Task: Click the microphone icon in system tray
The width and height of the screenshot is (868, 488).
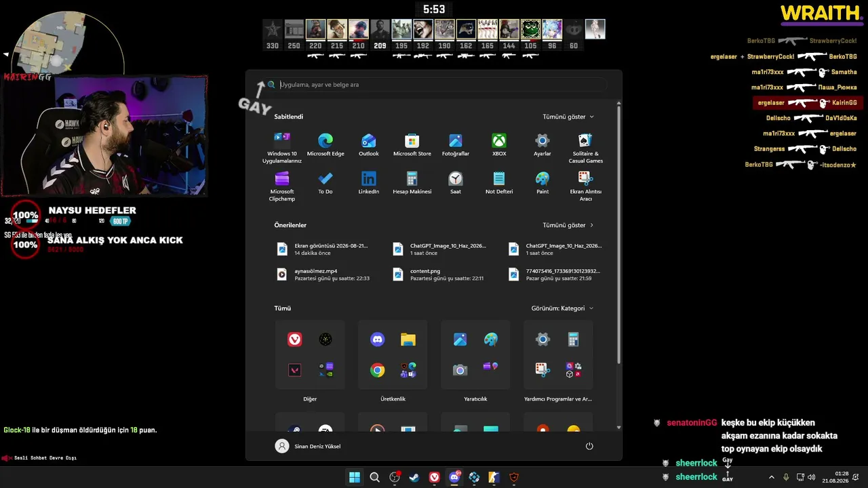Action: click(x=786, y=477)
